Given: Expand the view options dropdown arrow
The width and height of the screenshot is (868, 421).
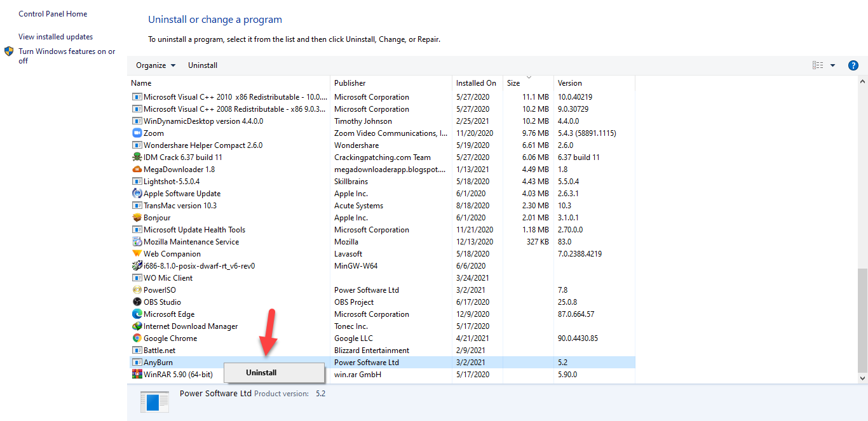Looking at the screenshot, I should [x=832, y=65].
